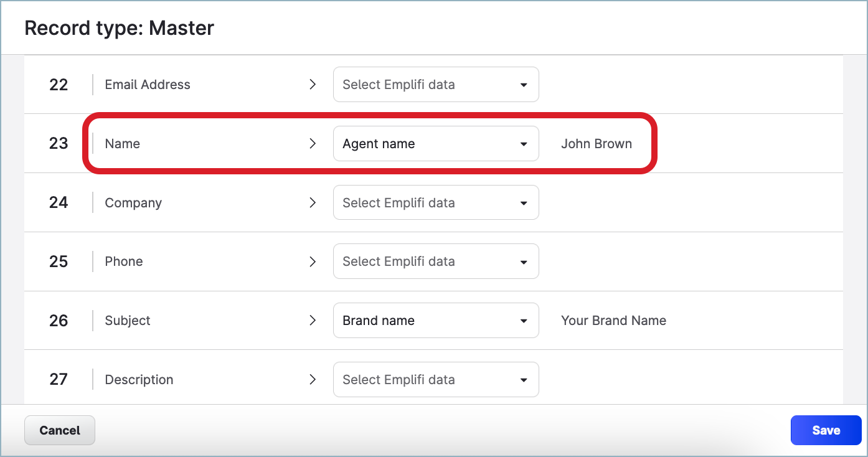Click the caret arrow on Agent name dropdown

[x=524, y=143]
